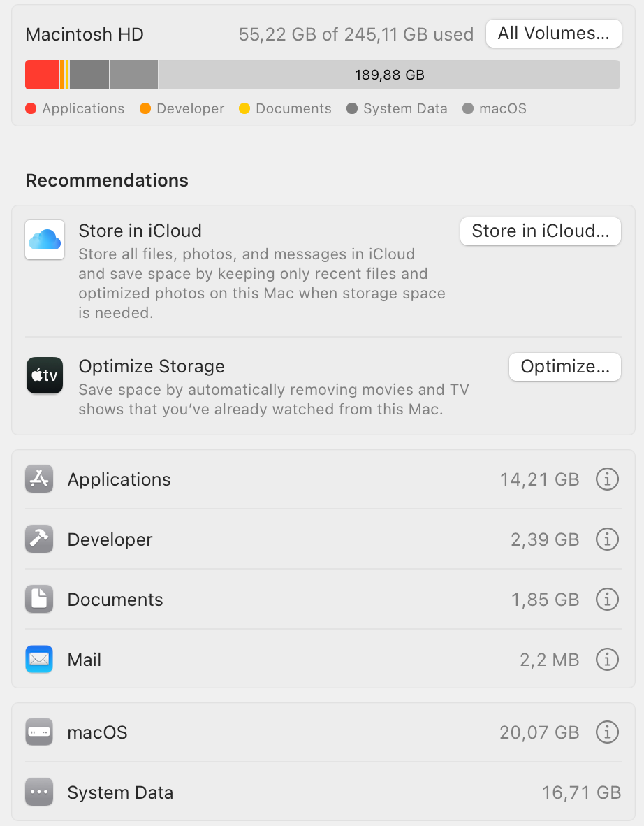Screen dimensions: 644x826
Task: Click the System Data legend label
Action: (x=405, y=108)
